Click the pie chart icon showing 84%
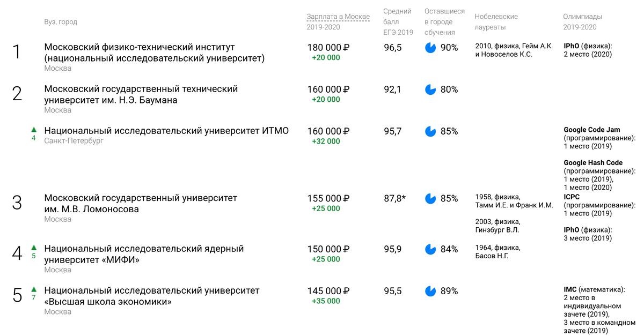Screen dimensions: 644x336 (x=430, y=249)
